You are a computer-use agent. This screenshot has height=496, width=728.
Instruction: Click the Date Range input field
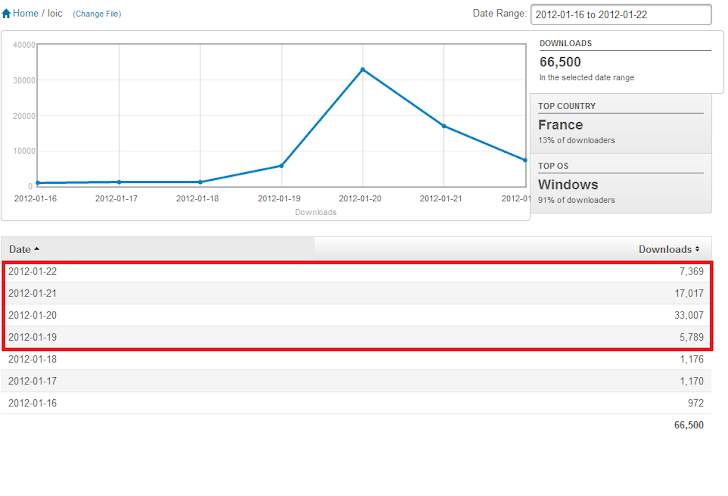(620, 15)
